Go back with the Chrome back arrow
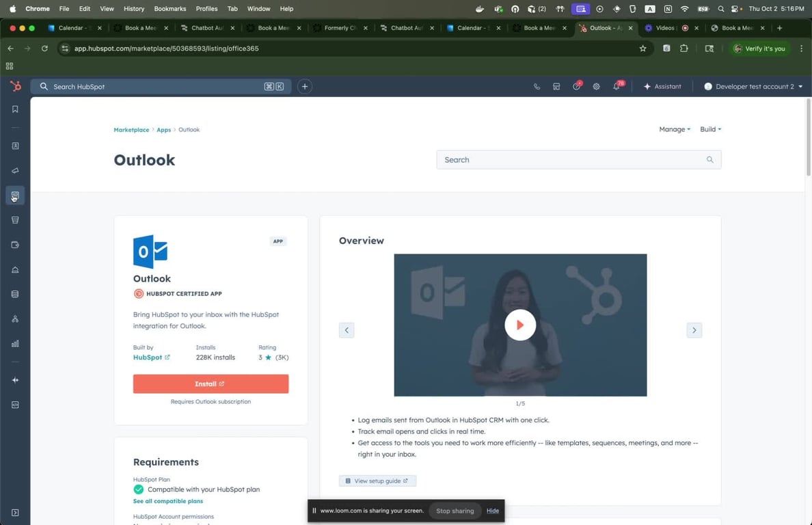 (x=10, y=48)
